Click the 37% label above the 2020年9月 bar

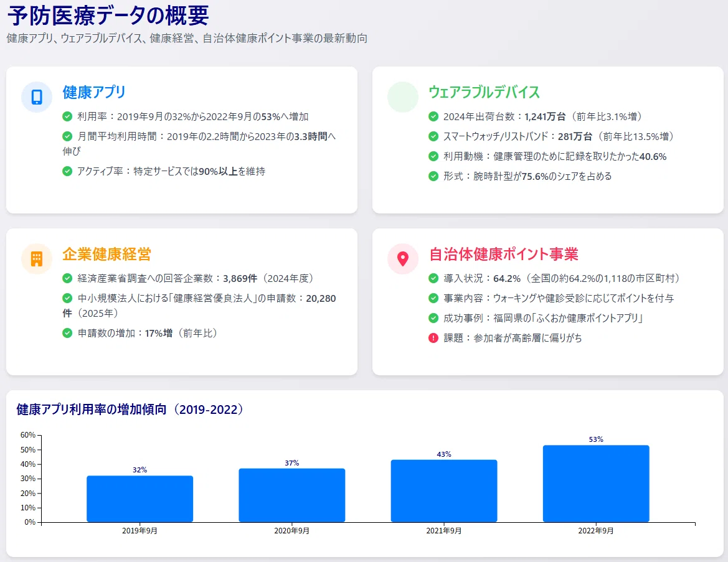coord(292,463)
